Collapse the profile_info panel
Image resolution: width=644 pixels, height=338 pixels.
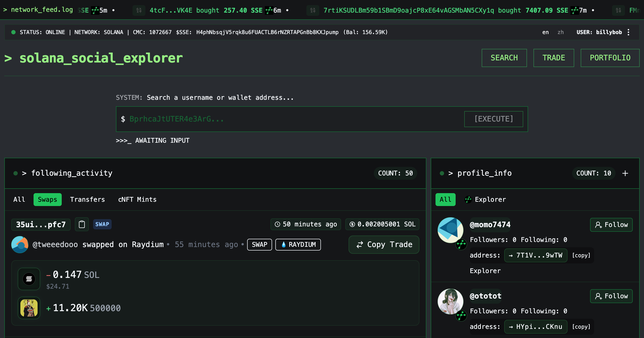point(442,173)
